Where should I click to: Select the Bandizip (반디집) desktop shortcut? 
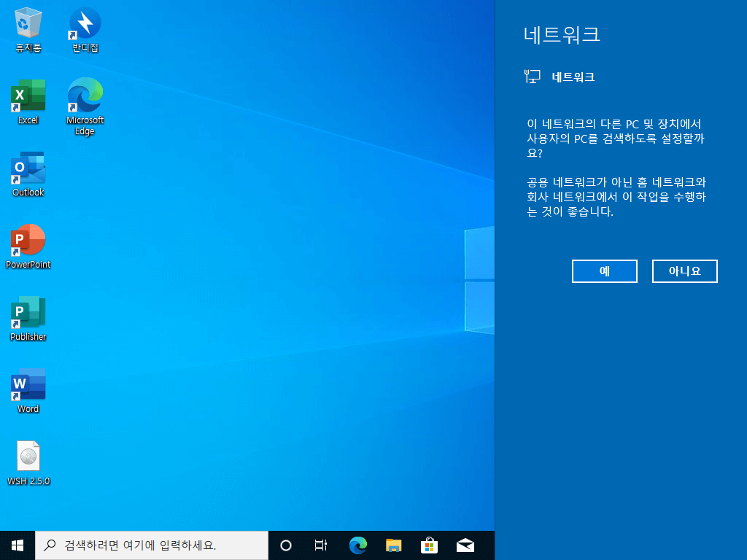85,29
